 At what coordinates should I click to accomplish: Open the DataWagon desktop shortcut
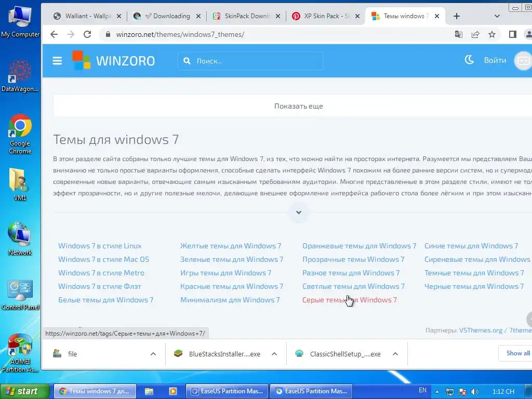[x=20, y=76]
